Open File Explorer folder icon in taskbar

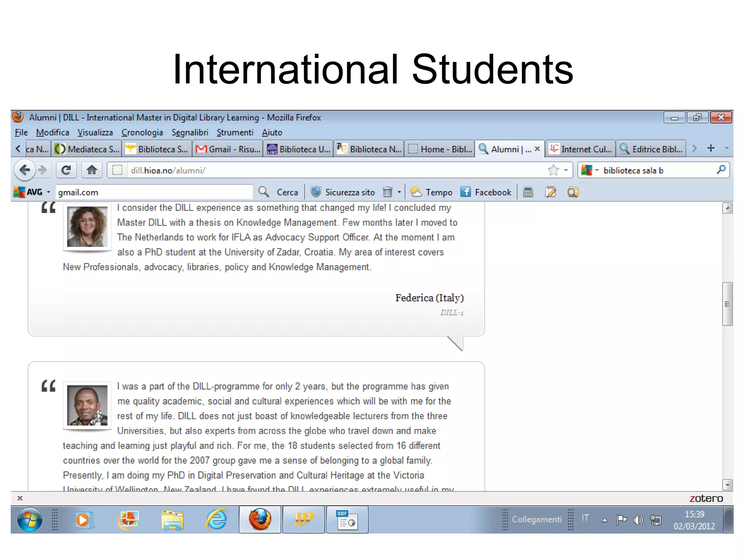[172, 520]
